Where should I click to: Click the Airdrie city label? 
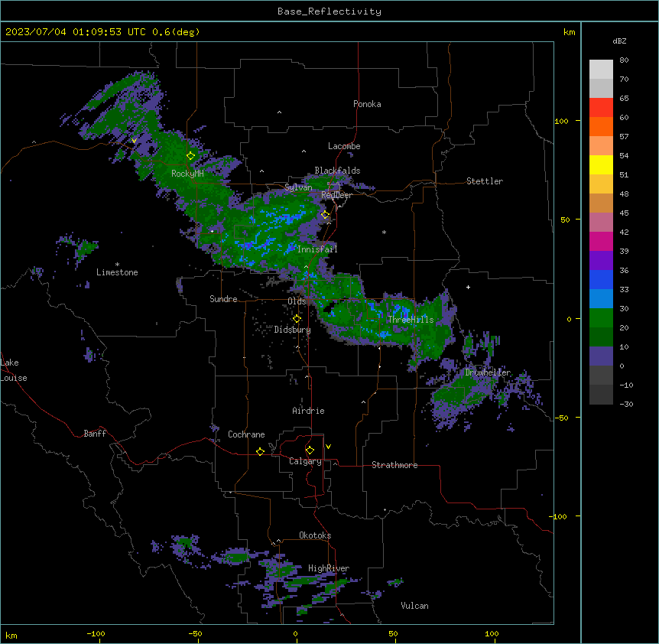[x=309, y=411]
